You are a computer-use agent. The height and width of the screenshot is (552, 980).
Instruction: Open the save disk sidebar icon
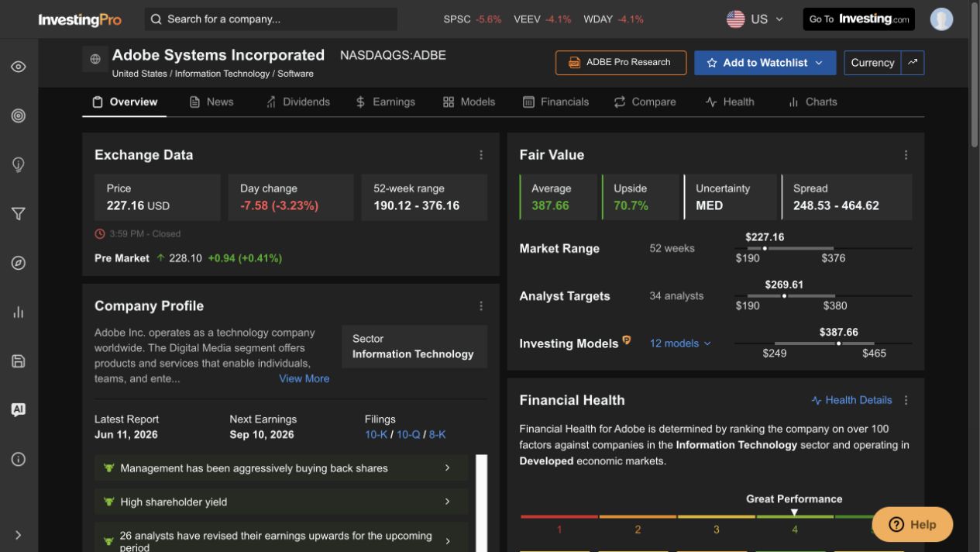[x=19, y=361]
